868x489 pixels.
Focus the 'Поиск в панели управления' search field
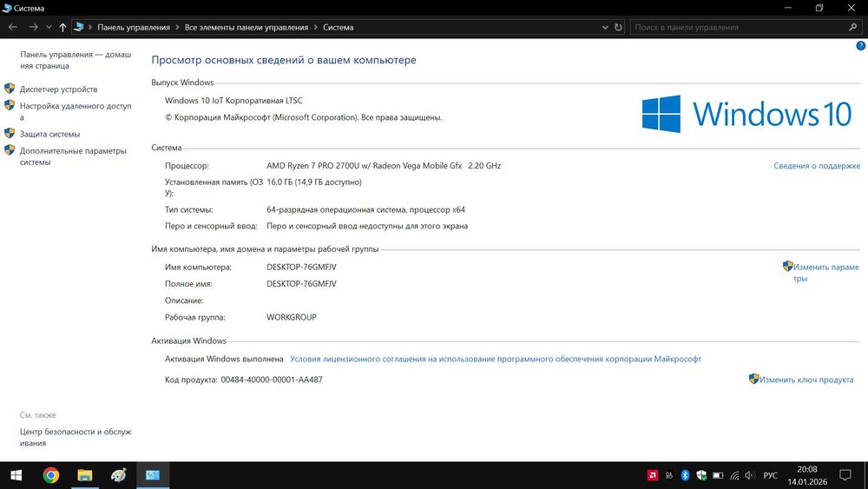click(739, 27)
